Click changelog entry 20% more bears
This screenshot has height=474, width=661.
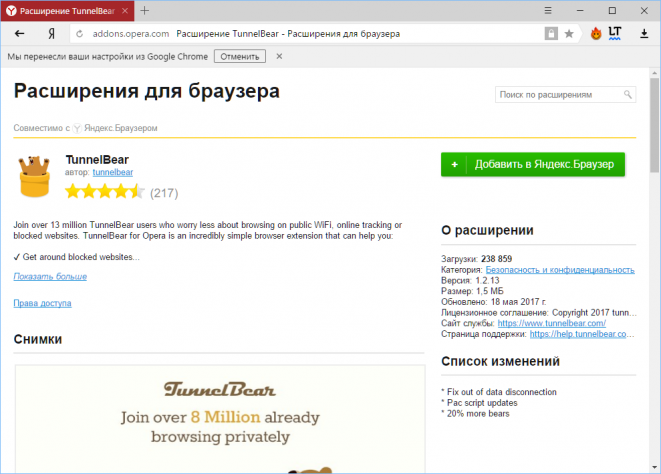[478, 414]
